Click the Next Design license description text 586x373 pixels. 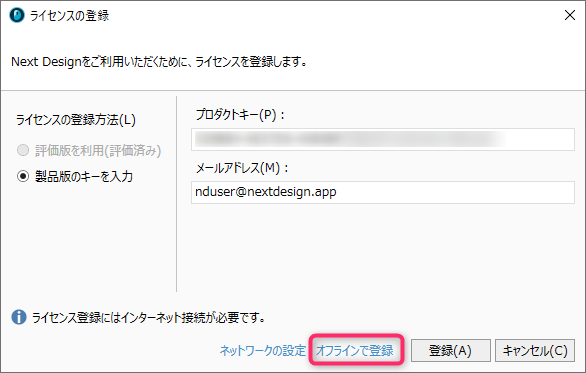pyautogui.click(x=159, y=62)
